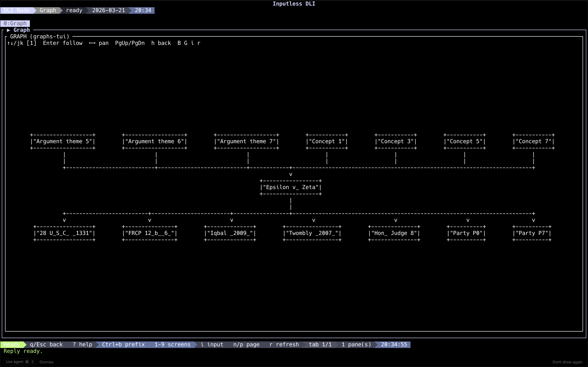Click the tab 1/1 indicator
Image resolution: width=588 pixels, height=367 pixels.
(320, 344)
